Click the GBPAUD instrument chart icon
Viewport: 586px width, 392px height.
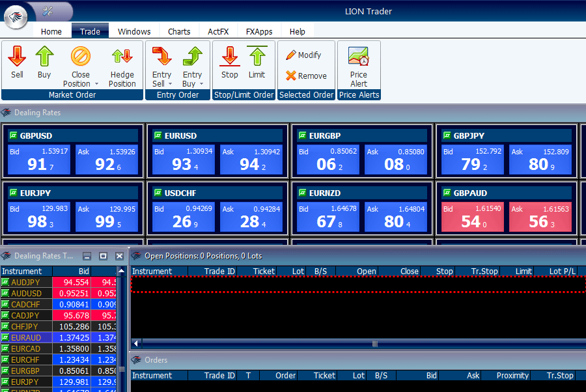447,193
